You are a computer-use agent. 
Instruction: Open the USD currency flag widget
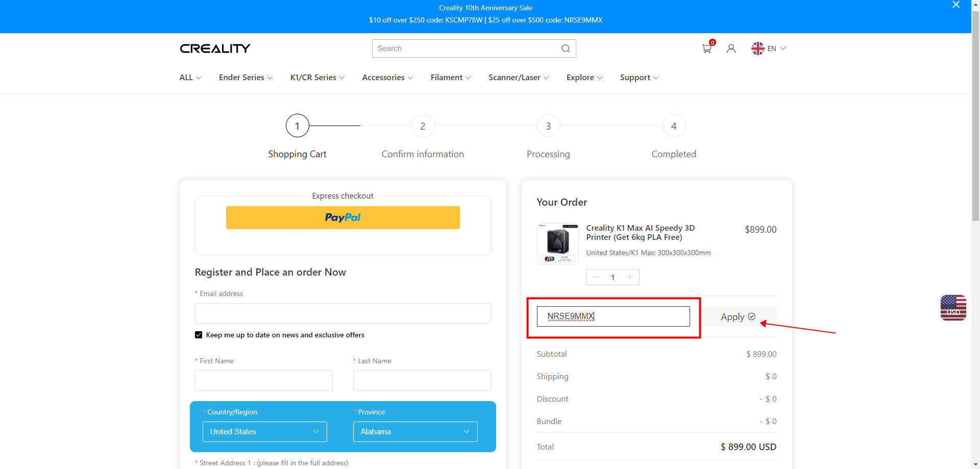pos(953,308)
